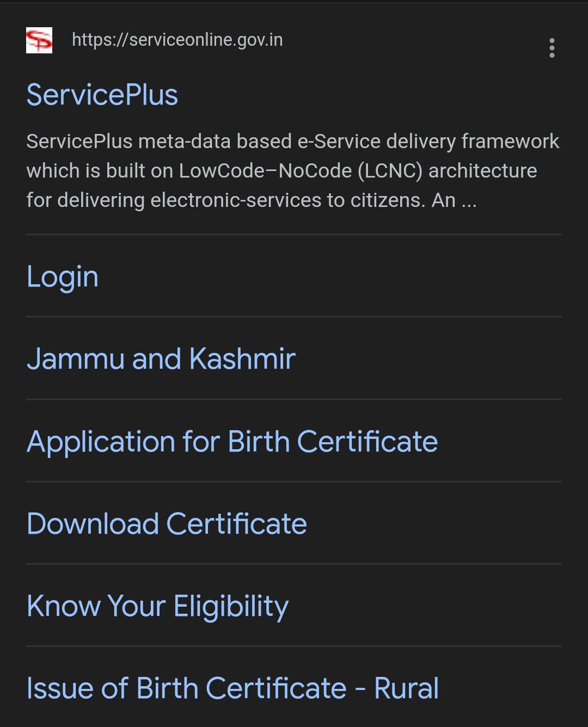588x727 pixels.
Task: Open the Login sitelink
Action: (x=63, y=277)
